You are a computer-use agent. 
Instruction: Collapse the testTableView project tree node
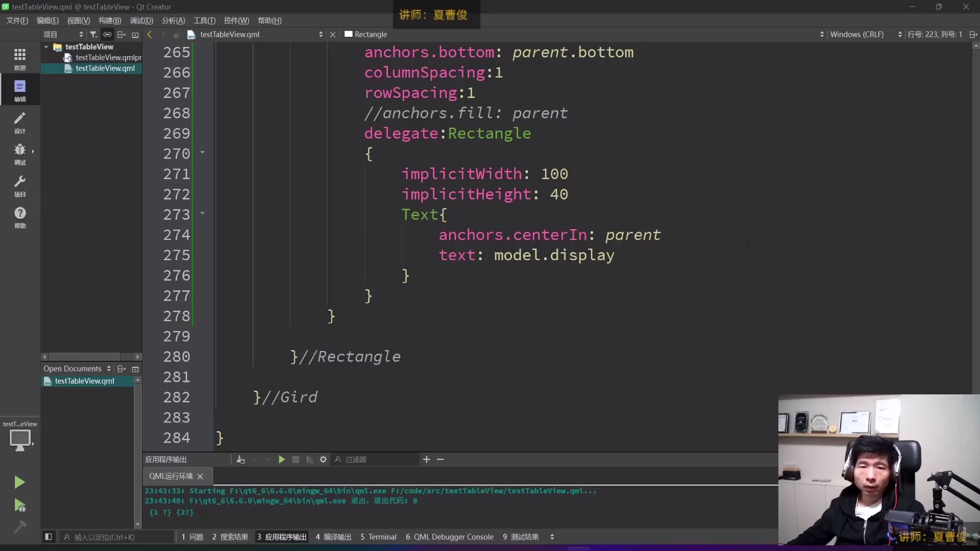click(x=46, y=47)
